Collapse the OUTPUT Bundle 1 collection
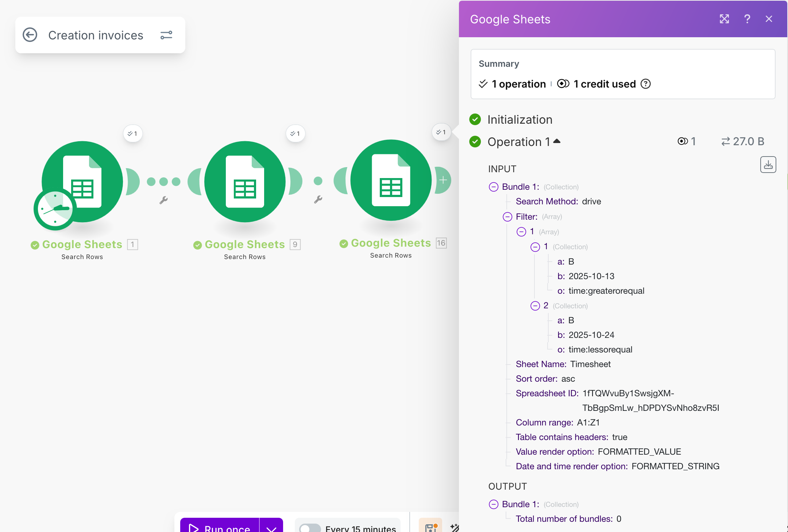The width and height of the screenshot is (788, 532). 494,504
